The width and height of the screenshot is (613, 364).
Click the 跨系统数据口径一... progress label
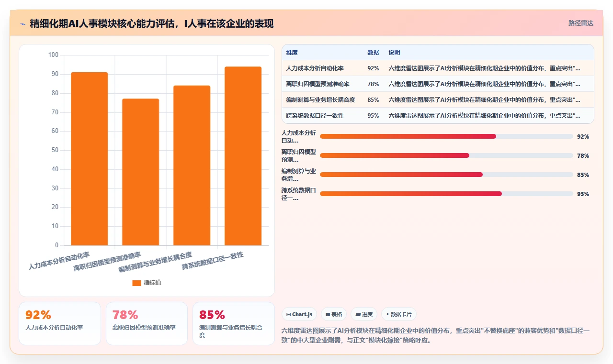click(x=298, y=194)
